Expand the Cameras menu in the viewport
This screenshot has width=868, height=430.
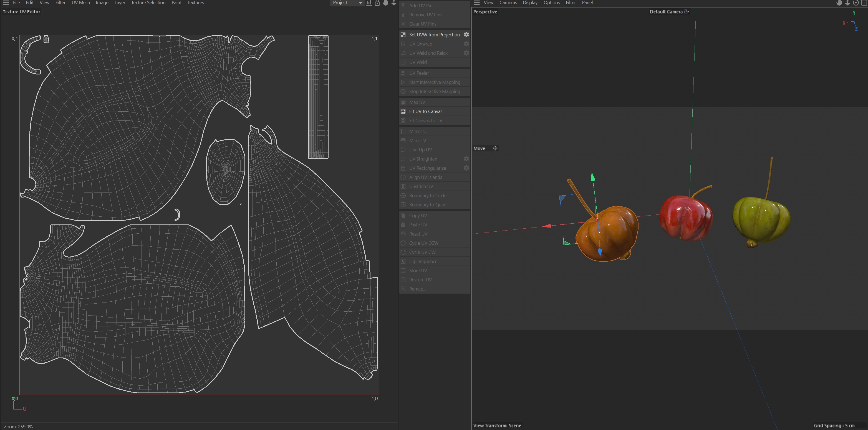508,3
